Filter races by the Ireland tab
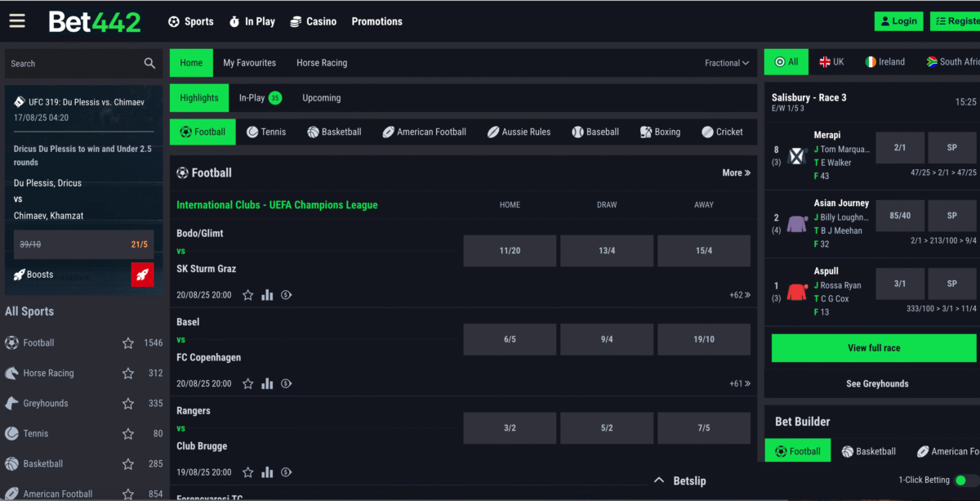The width and height of the screenshot is (980, 501). coord(885,61)
